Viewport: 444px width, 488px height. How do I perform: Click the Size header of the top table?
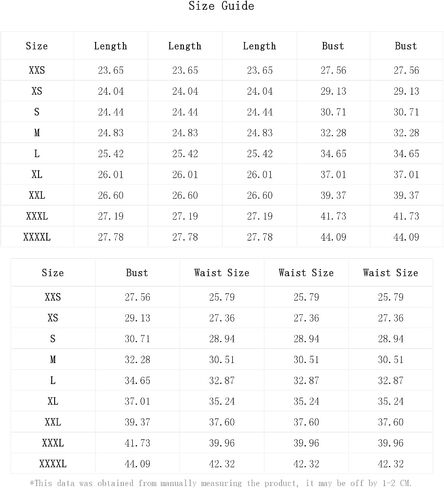[x=37, y=46]
